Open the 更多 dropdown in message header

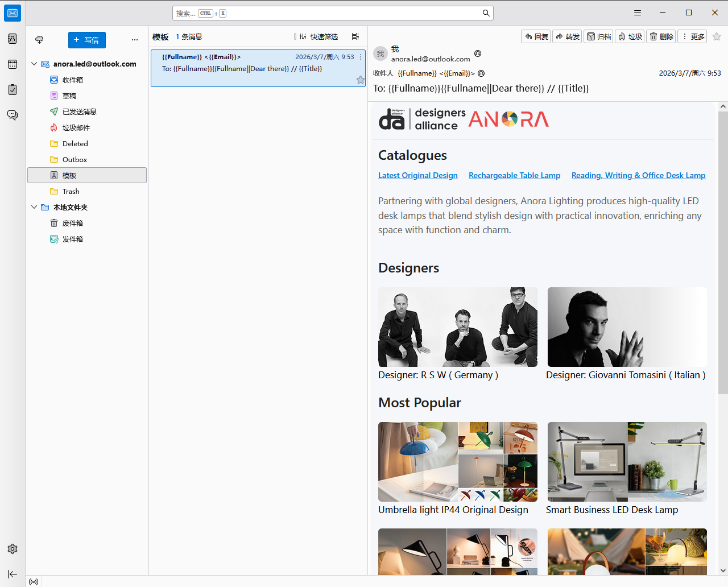pyautogui.click(x=694, y=36)
